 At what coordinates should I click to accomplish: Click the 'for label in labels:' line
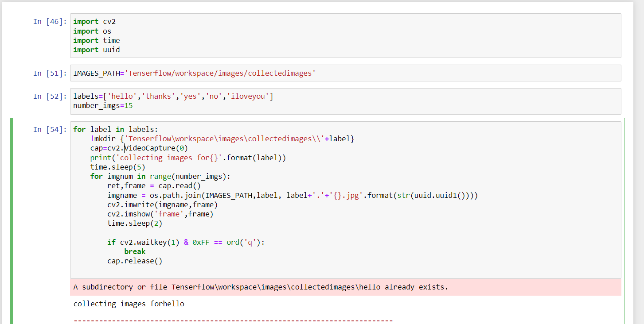coord(116,129)
